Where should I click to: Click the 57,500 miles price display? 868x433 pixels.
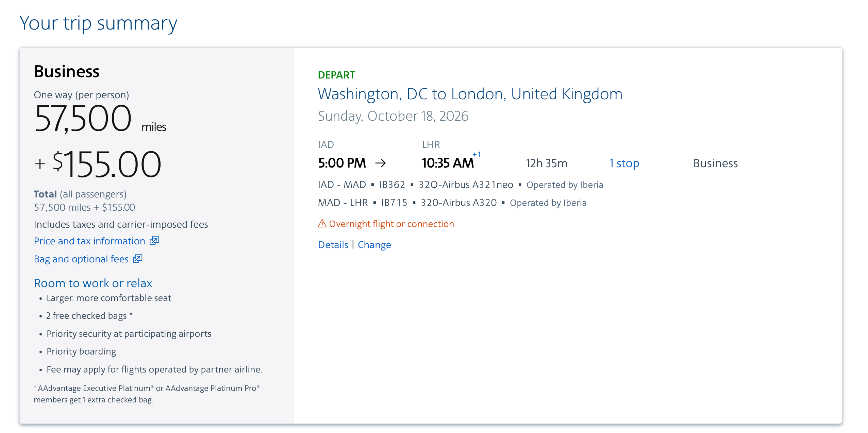click(83, 119)
